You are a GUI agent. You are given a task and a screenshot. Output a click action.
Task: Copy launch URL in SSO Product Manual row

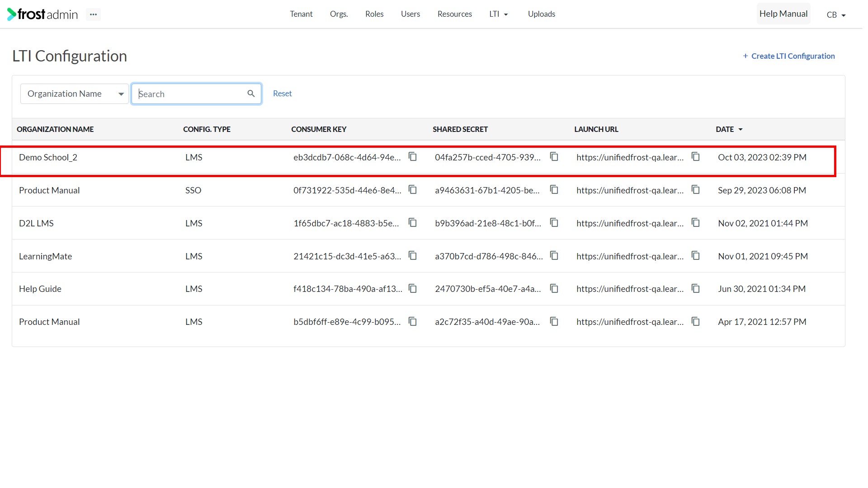pyautogui.click(x=695, y=190)
